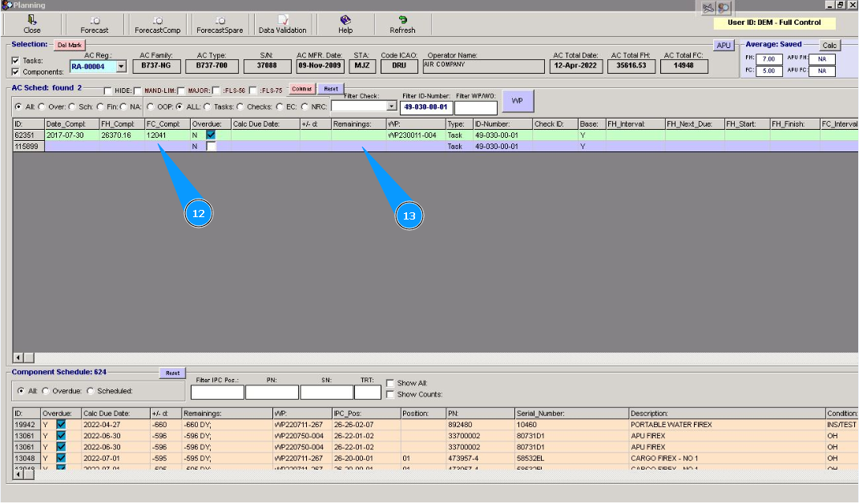This screenshot has width=859, height=504.
Task: Click the WP button
Action: 517,101
